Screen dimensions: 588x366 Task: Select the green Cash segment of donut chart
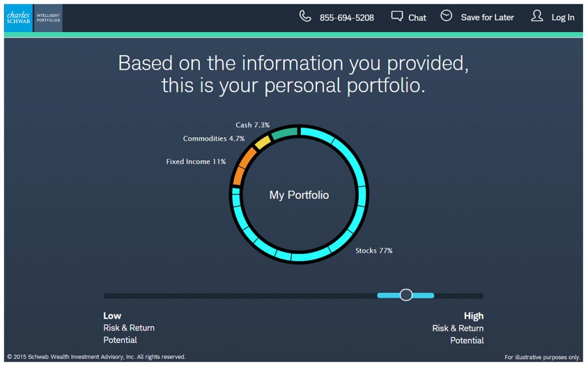tap(284, 134)
